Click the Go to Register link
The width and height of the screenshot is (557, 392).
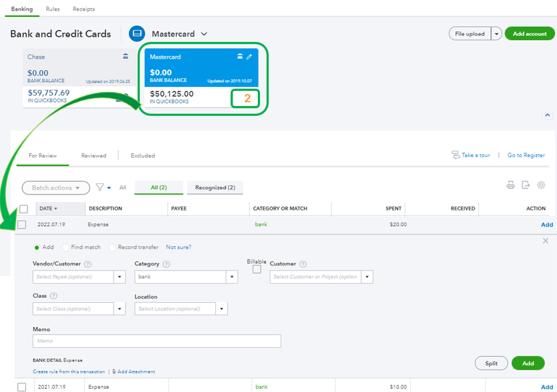(x=526, y=155)
